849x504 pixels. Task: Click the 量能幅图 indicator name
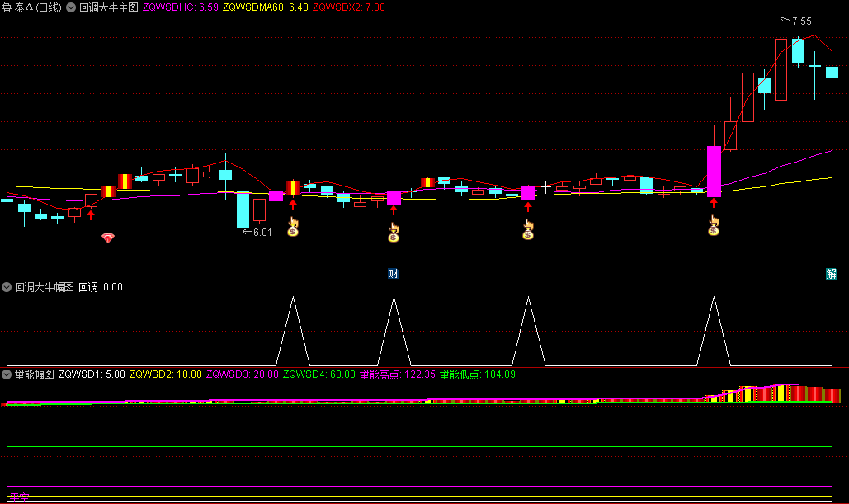tap(34, 374)
